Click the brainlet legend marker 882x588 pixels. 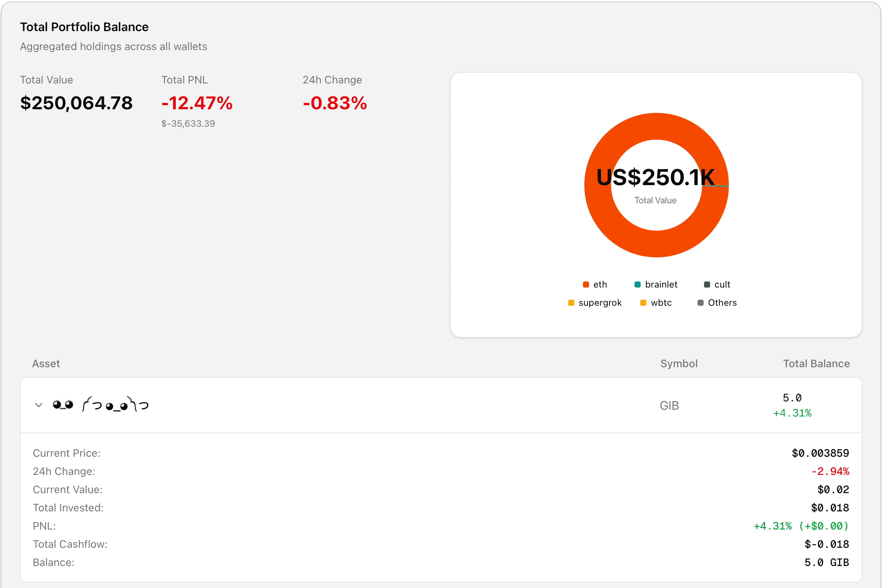pyautogui.click(x=638, y=284)
